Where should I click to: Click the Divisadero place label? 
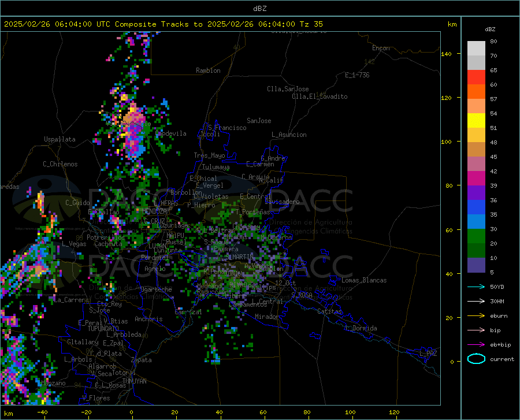pyautogui.click(x=282, y=202)
